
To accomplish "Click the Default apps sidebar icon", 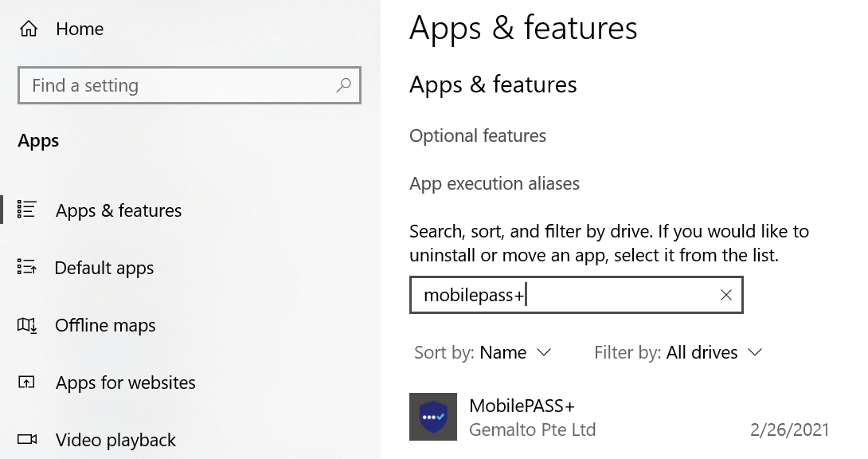I will [x=27, y=268].
